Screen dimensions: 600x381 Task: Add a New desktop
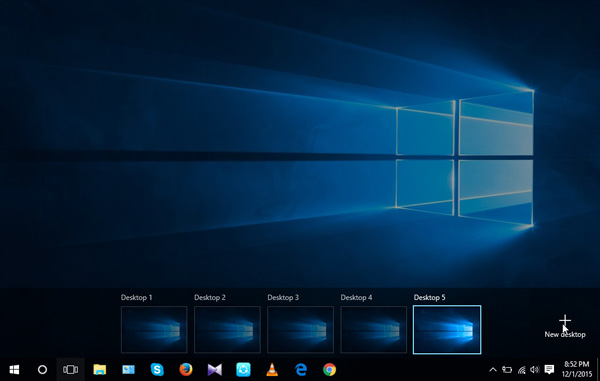[x=565, y=327]
